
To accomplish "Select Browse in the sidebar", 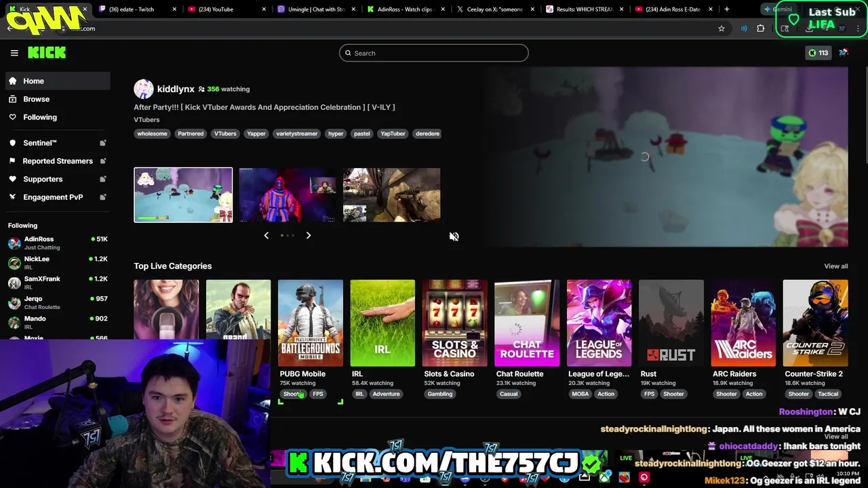I will click(x=58, y=99).
